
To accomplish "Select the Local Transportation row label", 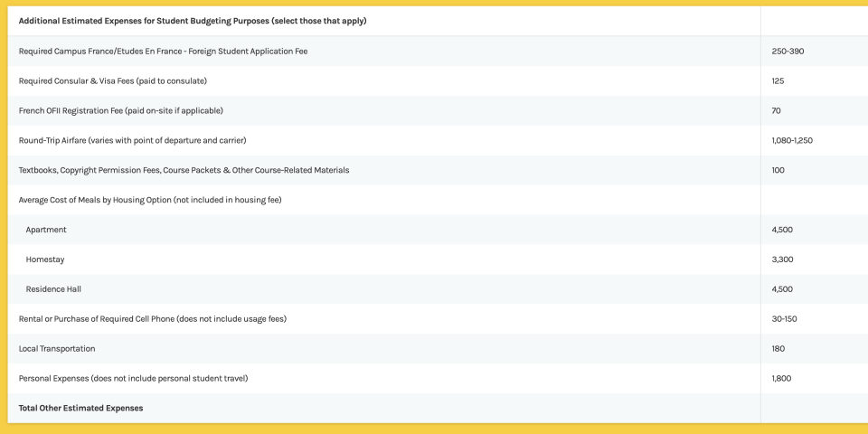I will coord(57,348).
